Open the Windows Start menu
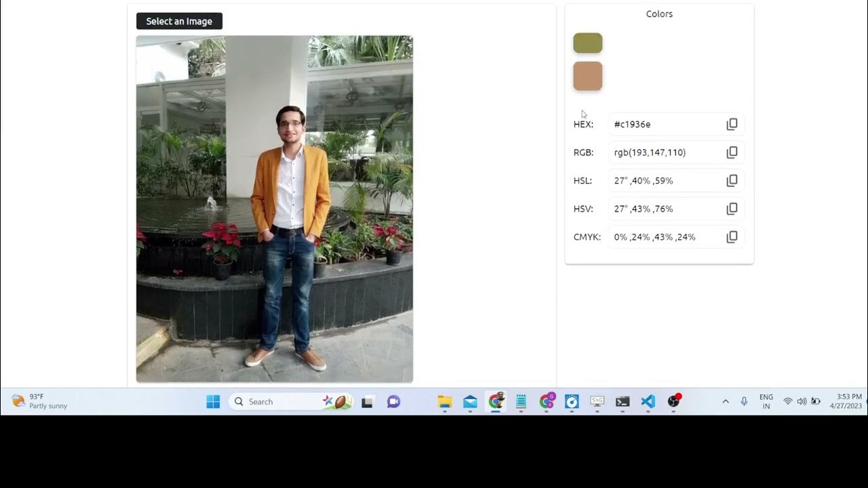The width and height of the screenshot is (868, 488). pos(213,402)
